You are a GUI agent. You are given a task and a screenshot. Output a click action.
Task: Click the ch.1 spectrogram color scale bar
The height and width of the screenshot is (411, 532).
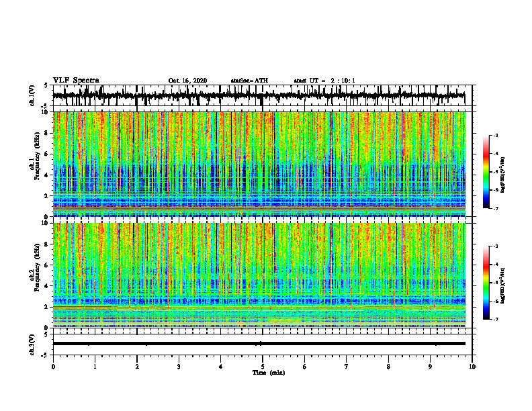click(486, 172)
